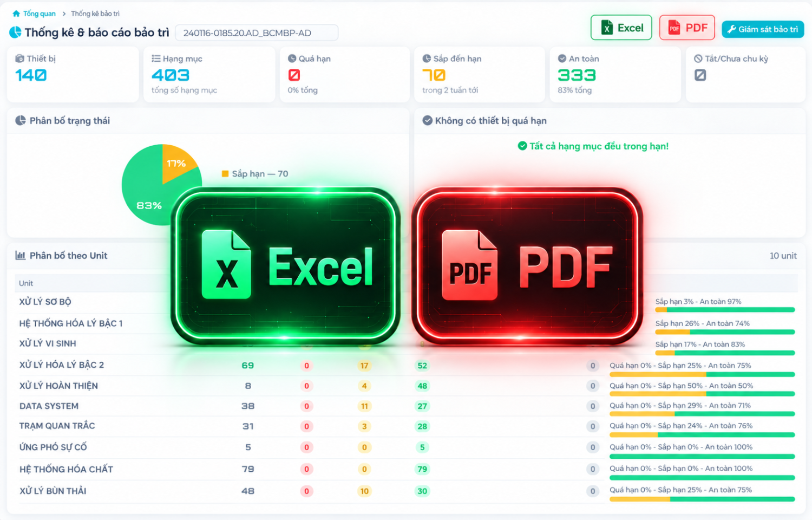Image resolution: width=812 pixels, height=520 pixels.
Task: Click the clock icon beside Quá hạn
Action: pos(292,58)
